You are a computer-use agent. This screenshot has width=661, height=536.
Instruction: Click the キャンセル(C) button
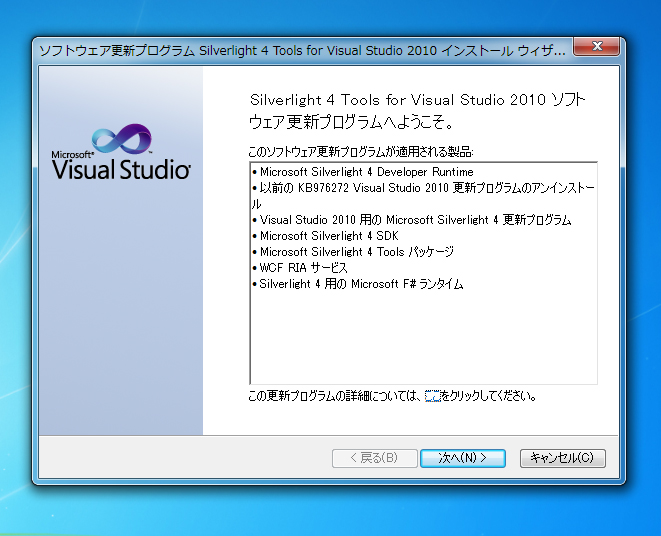point(562,458)
